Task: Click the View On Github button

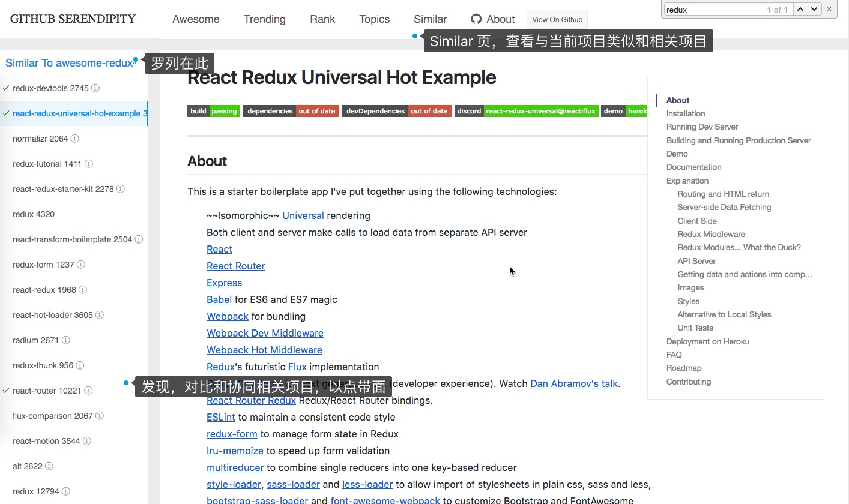Action: 557,19
